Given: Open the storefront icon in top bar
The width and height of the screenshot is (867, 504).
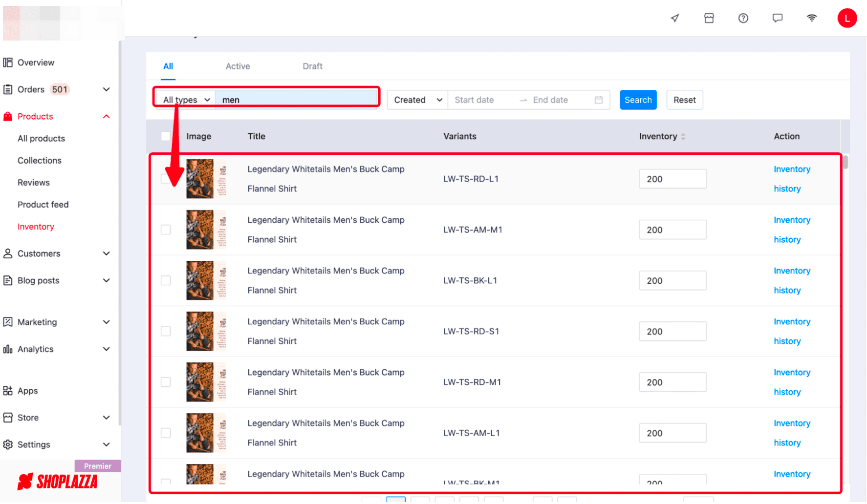Looking at the screenshot, I should point(709,18).
